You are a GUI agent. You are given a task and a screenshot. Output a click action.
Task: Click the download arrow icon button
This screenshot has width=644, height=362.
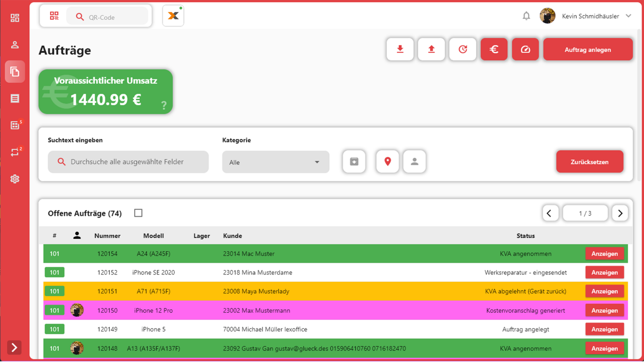point(400,49)
